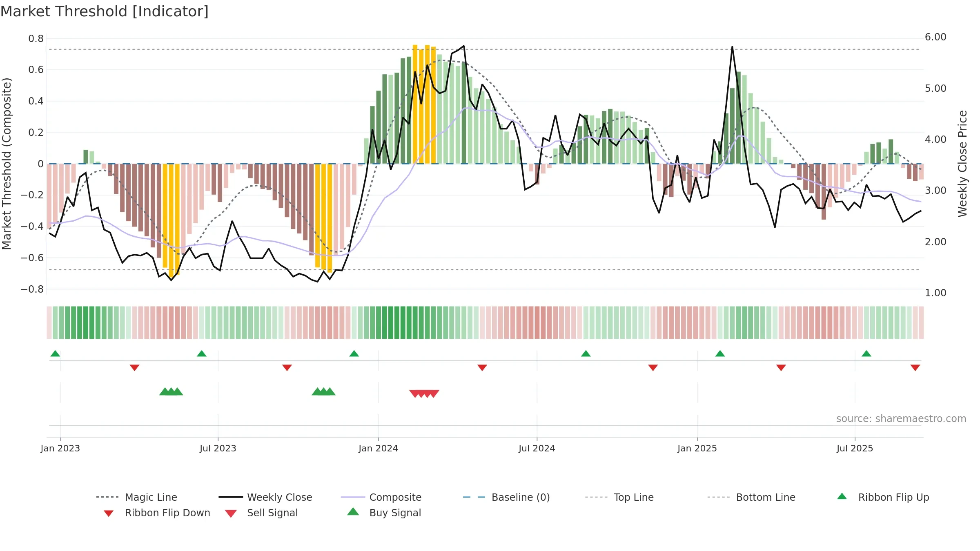Click the 1.00 tick on right price axis
This screenshot has width=980, height=551.
pyautogui.click(x=935, y=293)
